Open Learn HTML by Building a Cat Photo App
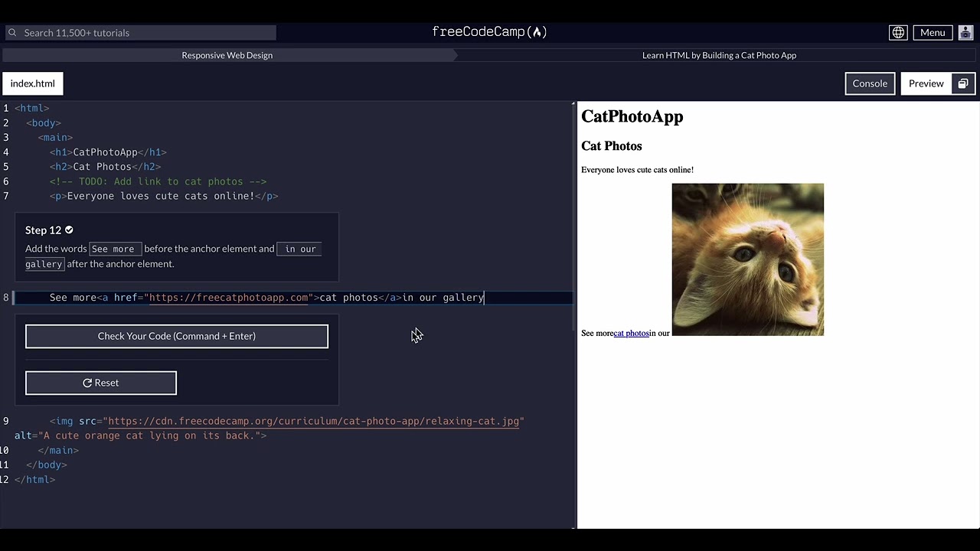Screen dimensions: 980x551 click(x=719, y=55)
